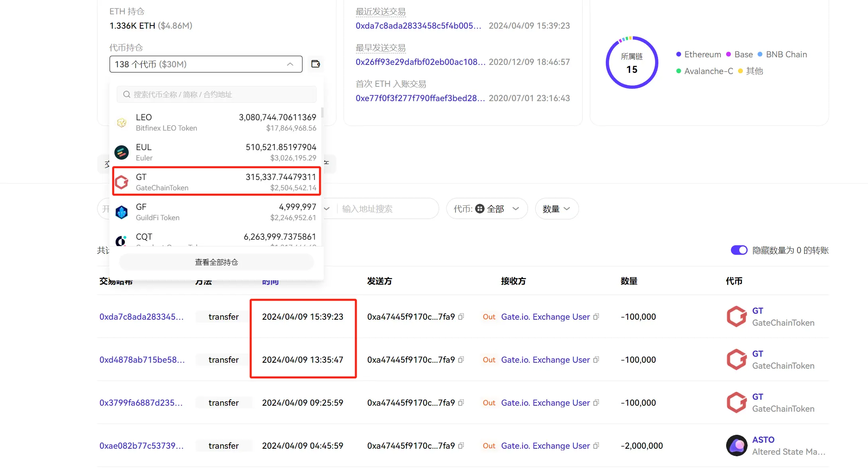Copy Gate.io receiver address in 15:39:23 row
The height and width of the screenshot is (471, 868).
pos(596,317)
